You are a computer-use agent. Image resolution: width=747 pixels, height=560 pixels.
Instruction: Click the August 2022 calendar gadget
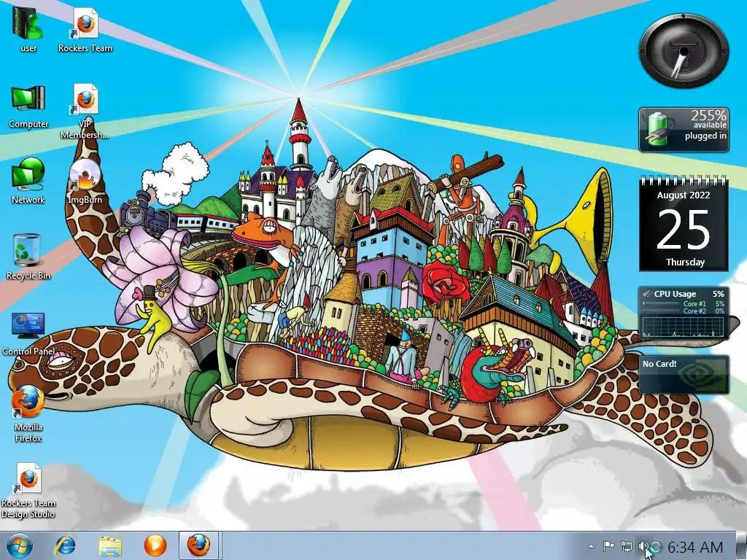tap(684, 224)
